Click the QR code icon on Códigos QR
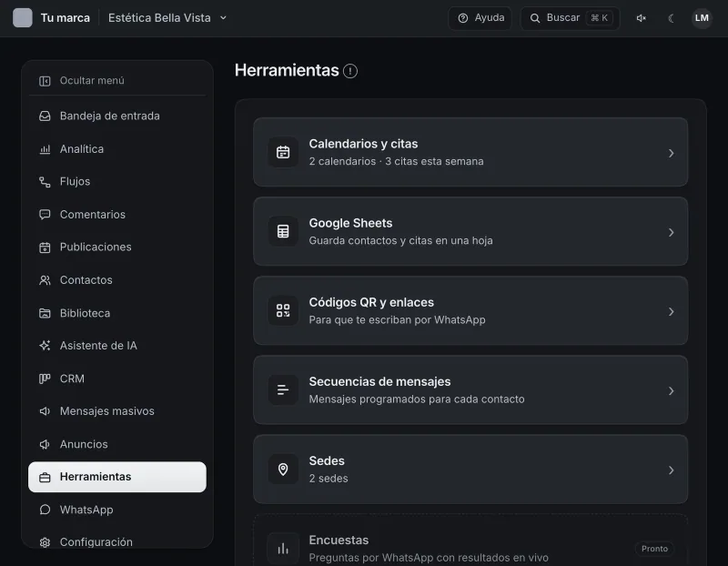728x566 pixels. coord(283,310)
